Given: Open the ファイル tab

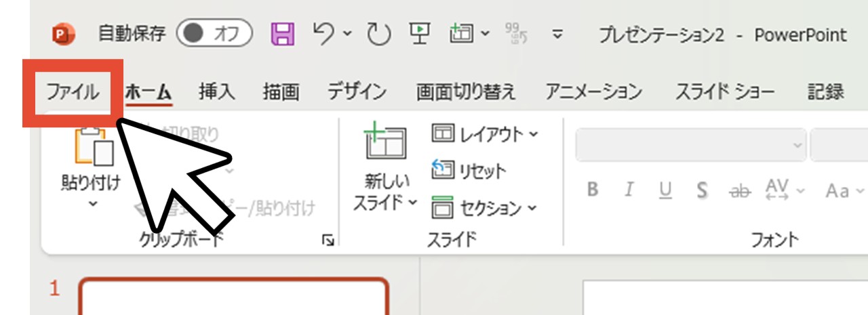Looking at the screenshot, I should pyautogui.click(x=73, y=93).
